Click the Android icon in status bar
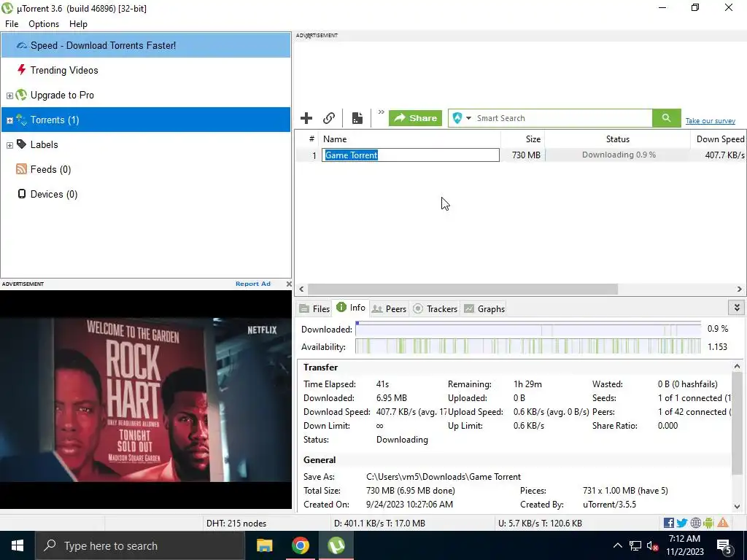 708,523
